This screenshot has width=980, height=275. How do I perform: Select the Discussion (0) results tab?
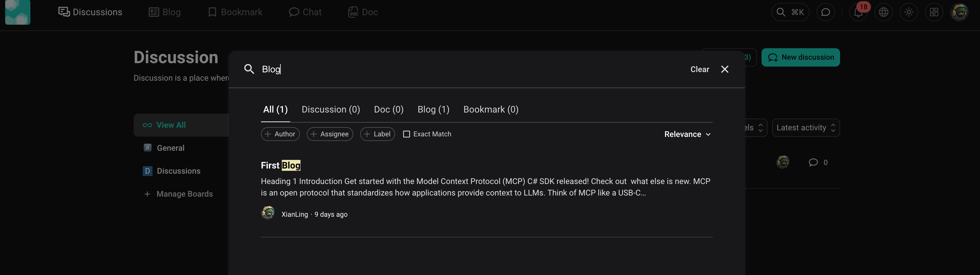pos(330,110)
